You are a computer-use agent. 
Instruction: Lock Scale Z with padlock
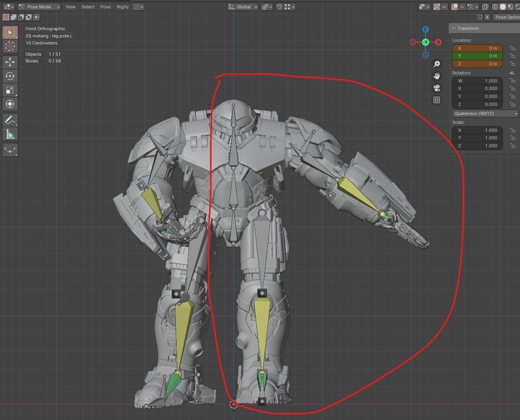click(512, 146)
